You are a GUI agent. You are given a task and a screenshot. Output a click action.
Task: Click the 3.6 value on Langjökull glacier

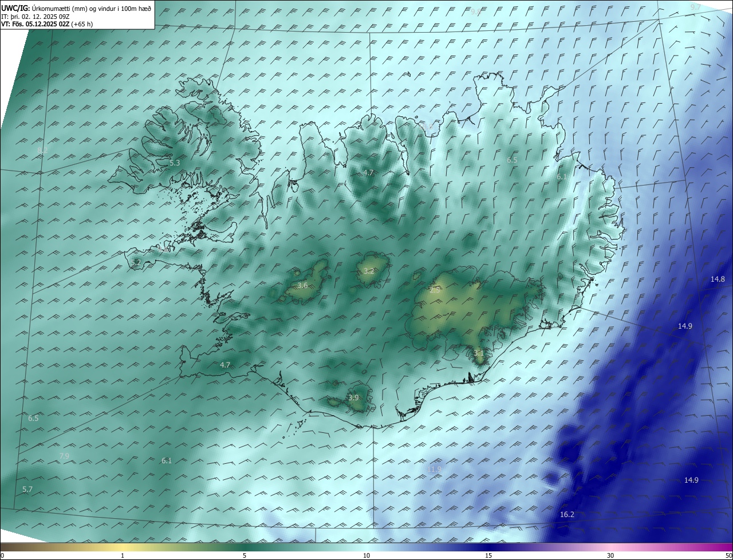click(x=302, y=285)
